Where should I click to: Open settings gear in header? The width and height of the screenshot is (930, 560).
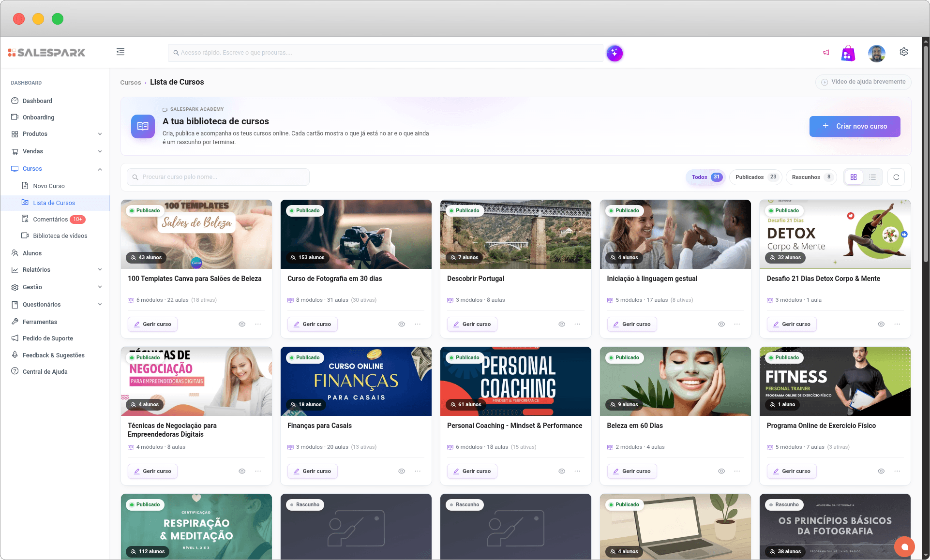(x=903, y=52)
